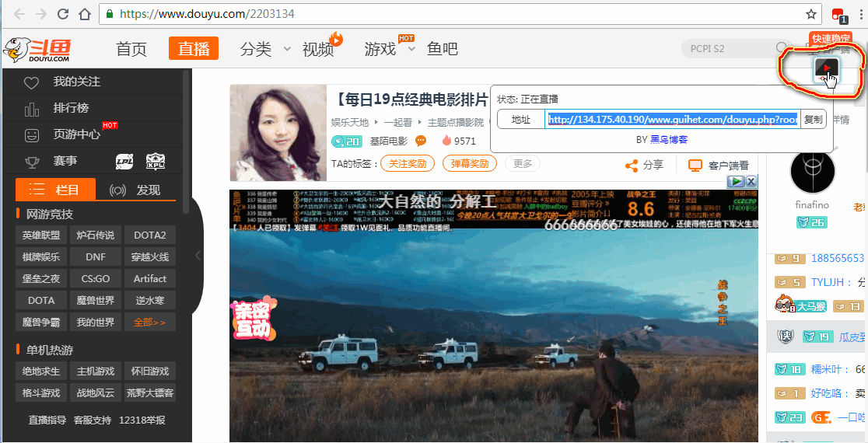868x443 pixels.
Task: Click the browser forward arrow
Action: click(x=41, y=14)
